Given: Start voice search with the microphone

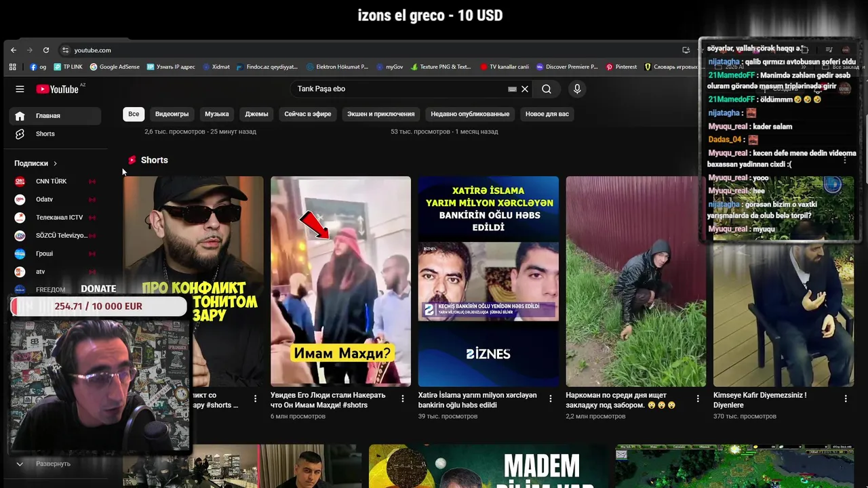Looking at the screenshot, I should (577, 89).
